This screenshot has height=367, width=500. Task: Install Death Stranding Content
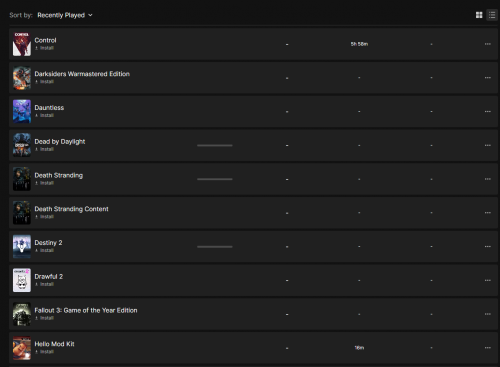(x=44, y=217)
